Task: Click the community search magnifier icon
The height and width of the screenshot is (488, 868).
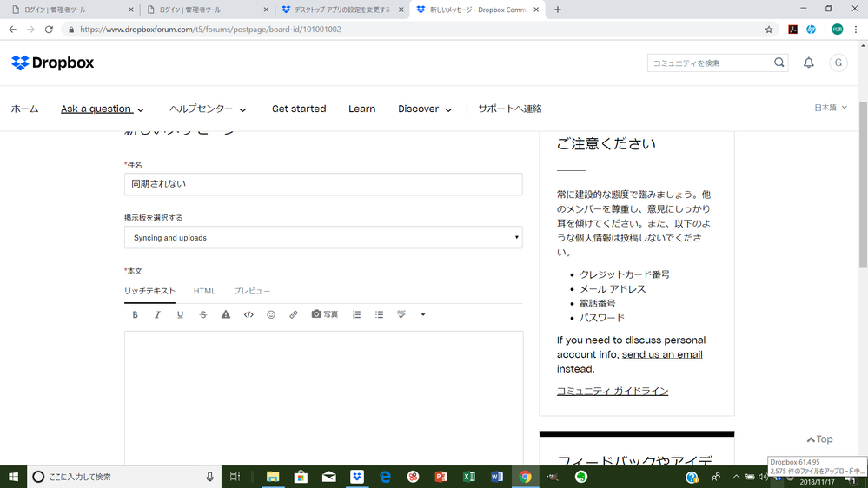Action: pyautogui.click(x=779, y=63)
